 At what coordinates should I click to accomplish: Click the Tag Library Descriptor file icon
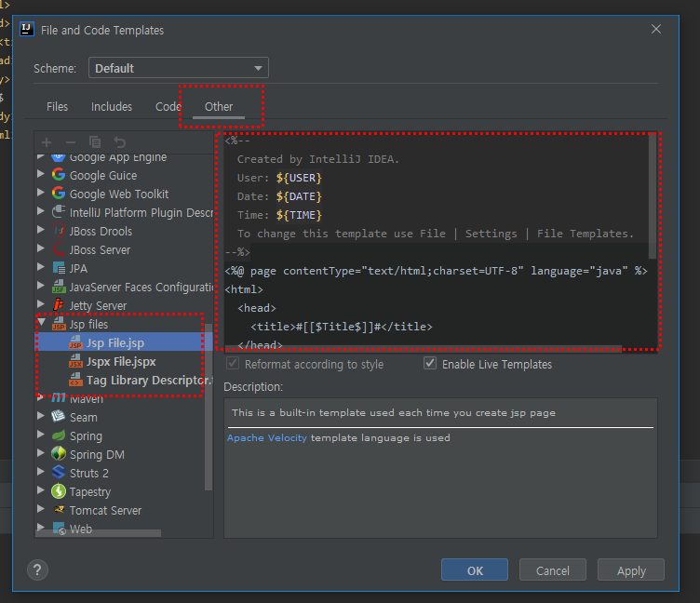(x=75, y=380)
